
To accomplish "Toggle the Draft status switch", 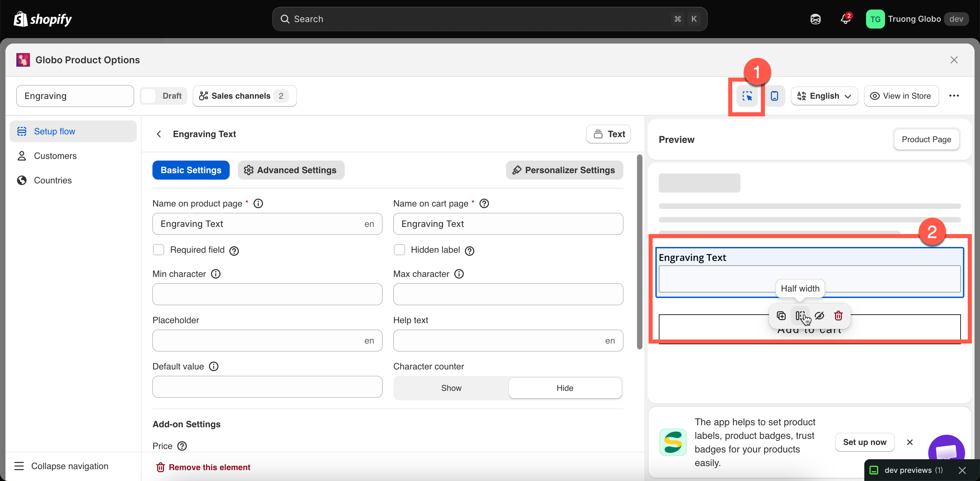I will coord(164,96).
